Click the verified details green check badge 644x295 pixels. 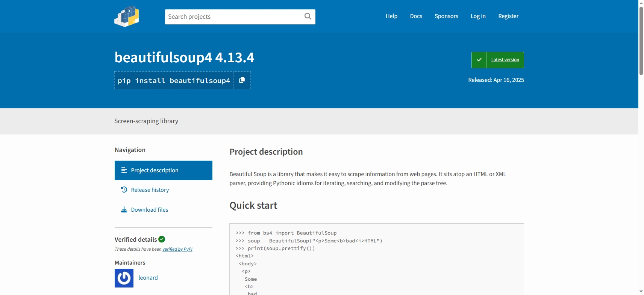(x=162, y=239)
